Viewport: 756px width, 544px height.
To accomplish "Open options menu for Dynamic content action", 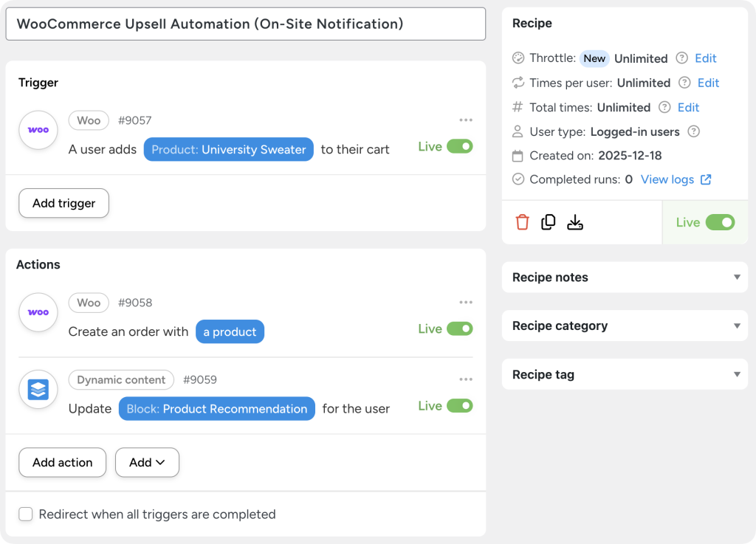I will [x=466, y=379].
